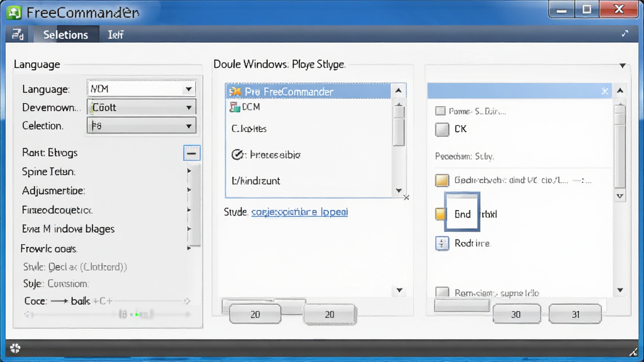644x362 pixels.
Task: Open the corjexopienbre lppeal link
Action: [299, 212]
